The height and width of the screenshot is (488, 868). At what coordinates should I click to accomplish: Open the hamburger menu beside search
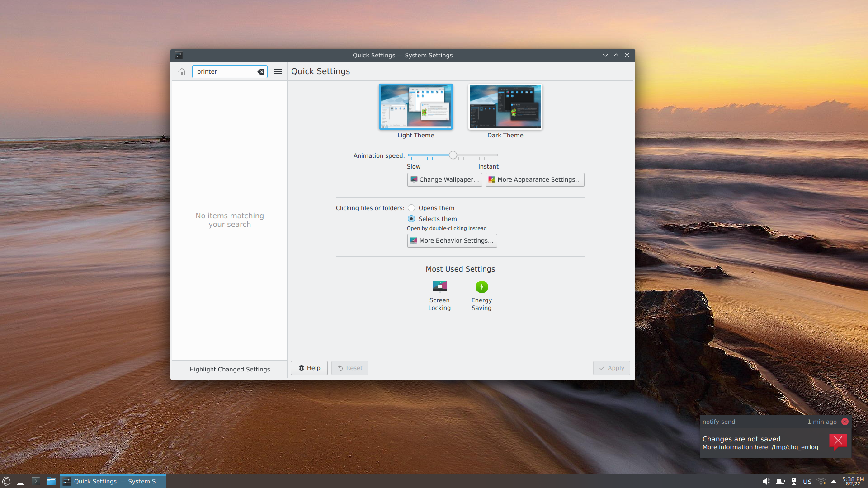pos(278,71)
